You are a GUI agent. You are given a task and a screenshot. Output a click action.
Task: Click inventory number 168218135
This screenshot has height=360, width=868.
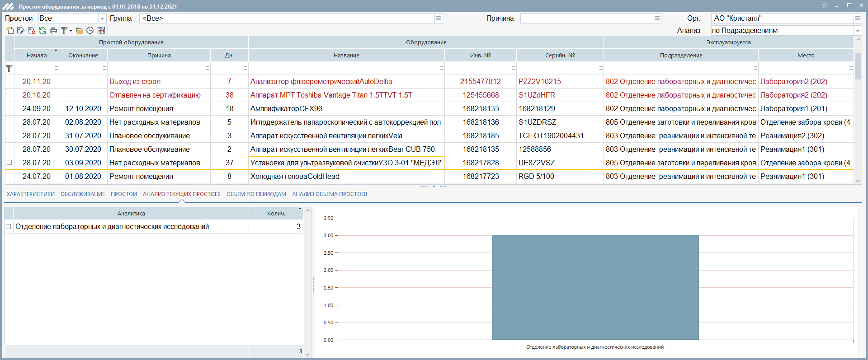click(x=481, y=150)
